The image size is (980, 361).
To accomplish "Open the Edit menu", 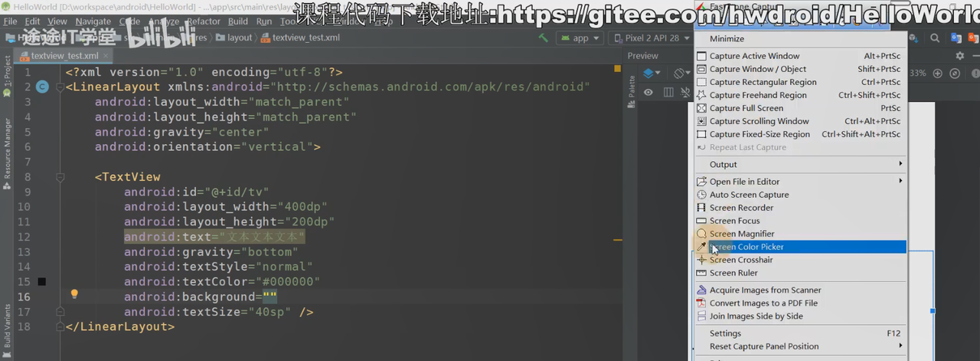I will [x=32, y=21].
